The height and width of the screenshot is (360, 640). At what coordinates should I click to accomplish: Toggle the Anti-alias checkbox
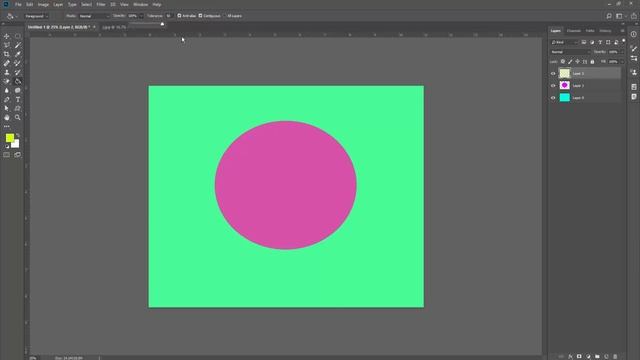coord(179,16)
